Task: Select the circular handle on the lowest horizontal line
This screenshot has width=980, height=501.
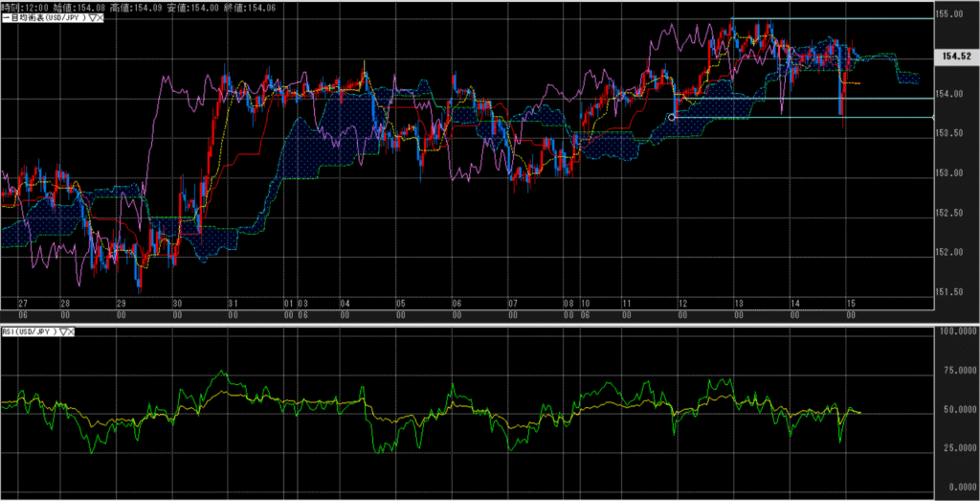Action: click(672, 117)
